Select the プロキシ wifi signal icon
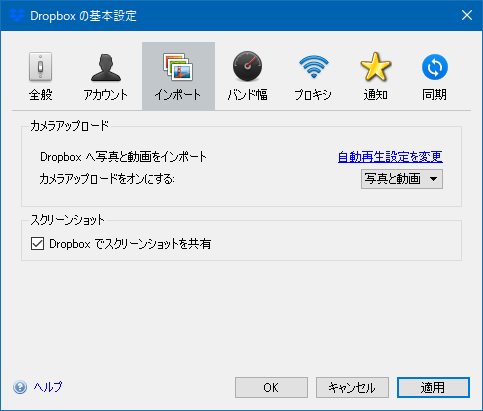The width and height of the screenshot is (483, 411). pos(313,67)
